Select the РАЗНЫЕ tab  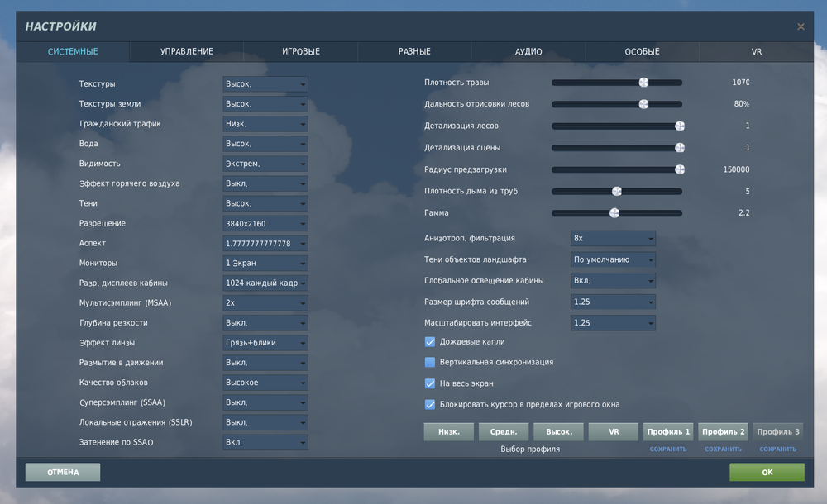[414, 52]
